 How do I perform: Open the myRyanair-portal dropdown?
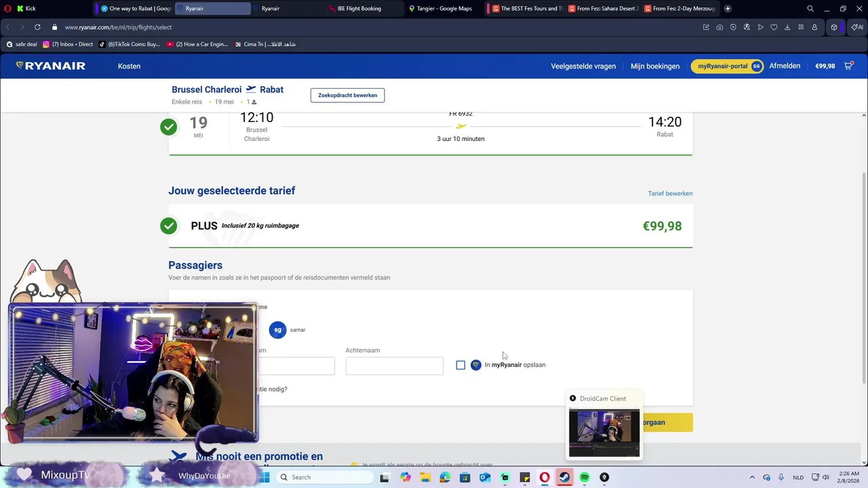[x=729, y=66]
